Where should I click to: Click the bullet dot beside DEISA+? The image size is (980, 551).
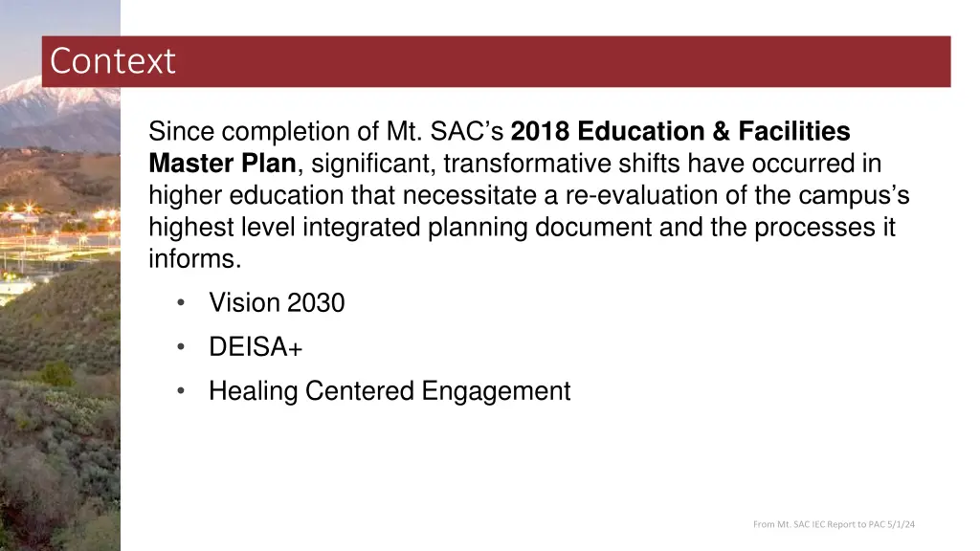pos(181,346)
